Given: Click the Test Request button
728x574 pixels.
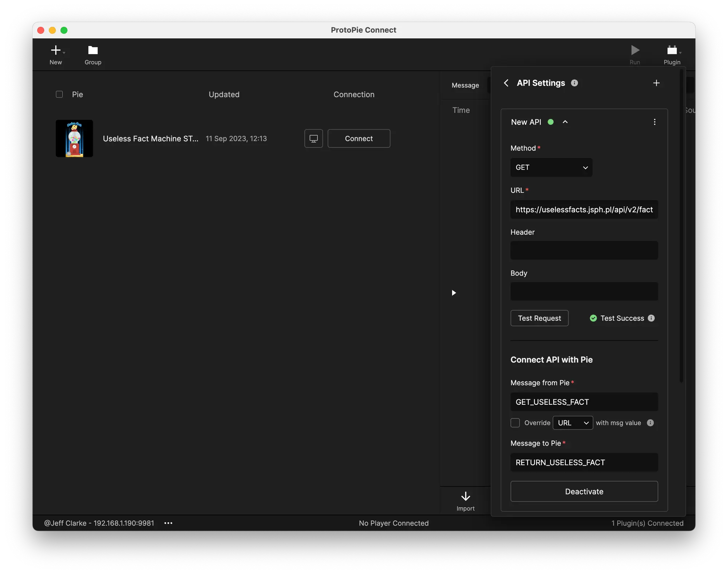Looking at the screenshot, I should pos(539,318).
